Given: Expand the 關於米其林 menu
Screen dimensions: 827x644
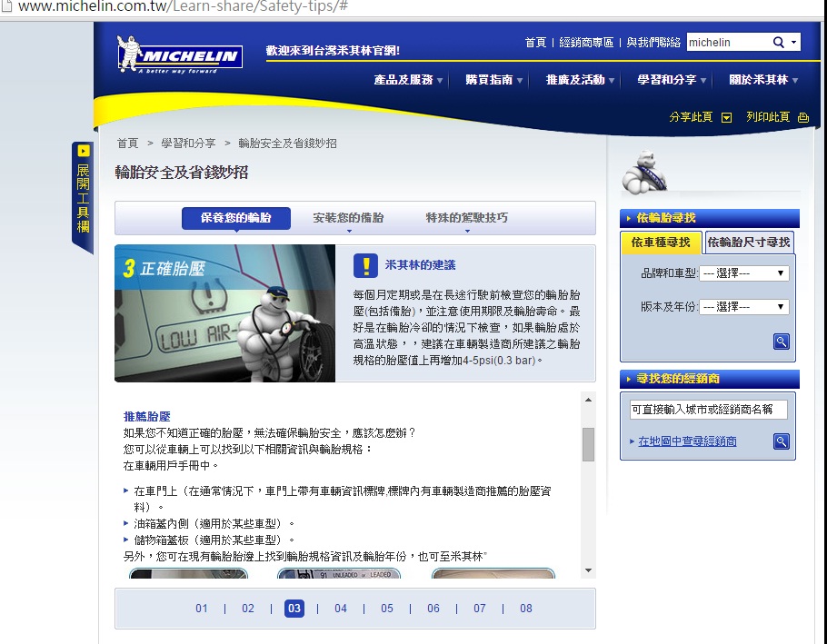Looking at the screenshot, I should point(763,80).
